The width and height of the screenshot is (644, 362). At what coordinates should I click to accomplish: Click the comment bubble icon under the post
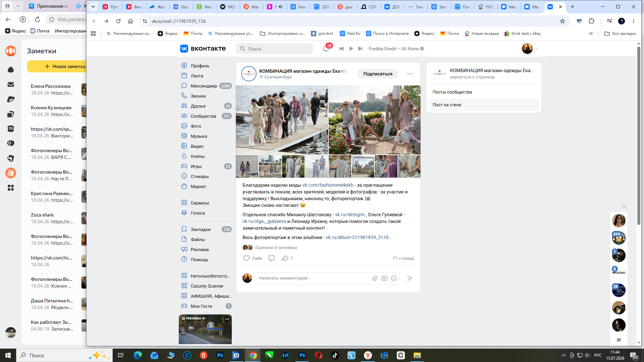click(272, 258)
